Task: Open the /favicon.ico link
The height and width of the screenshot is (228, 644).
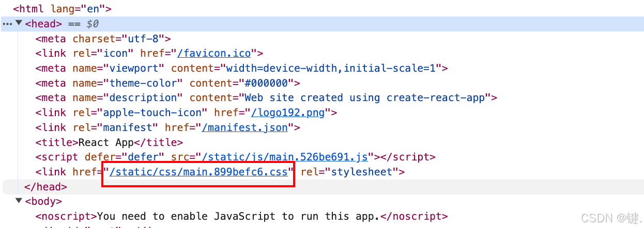Action: pos(214,53)
